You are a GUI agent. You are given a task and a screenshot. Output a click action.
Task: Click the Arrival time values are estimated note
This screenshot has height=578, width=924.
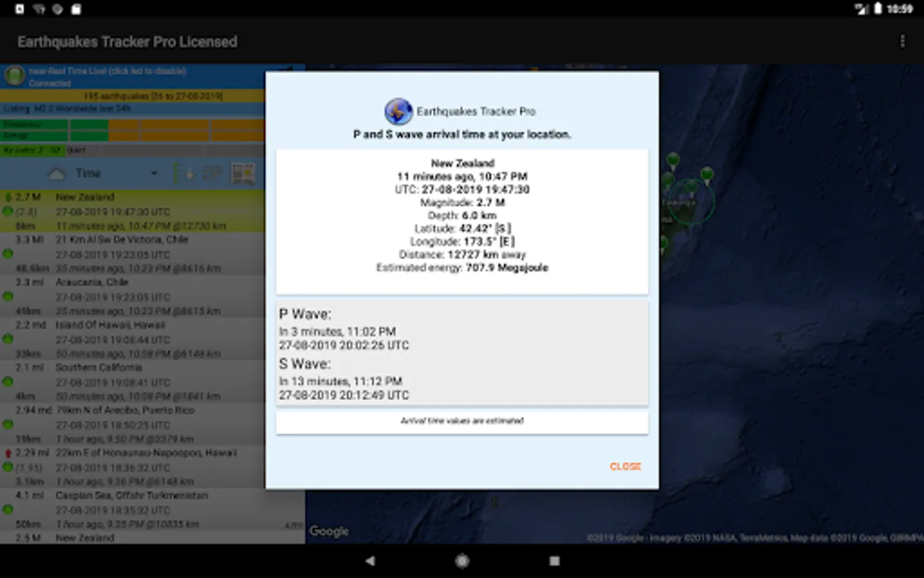[x=462, y=421]
